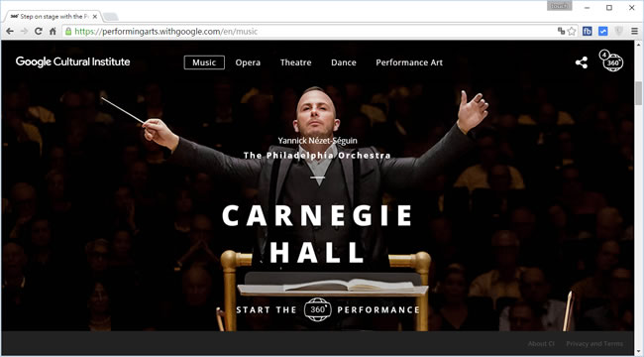644x357 pixels.
Task: Share the page via share icon
Action: tap(582, 62)
